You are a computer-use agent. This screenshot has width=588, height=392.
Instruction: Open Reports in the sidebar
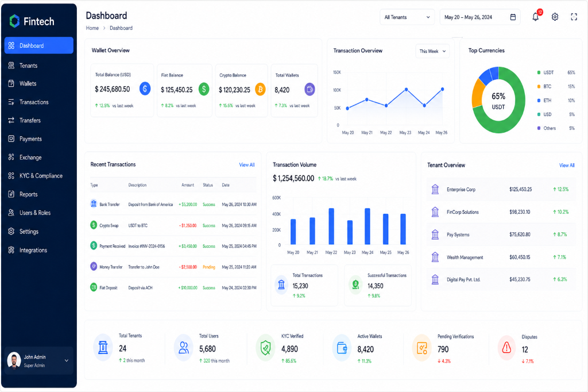point(39,194)
